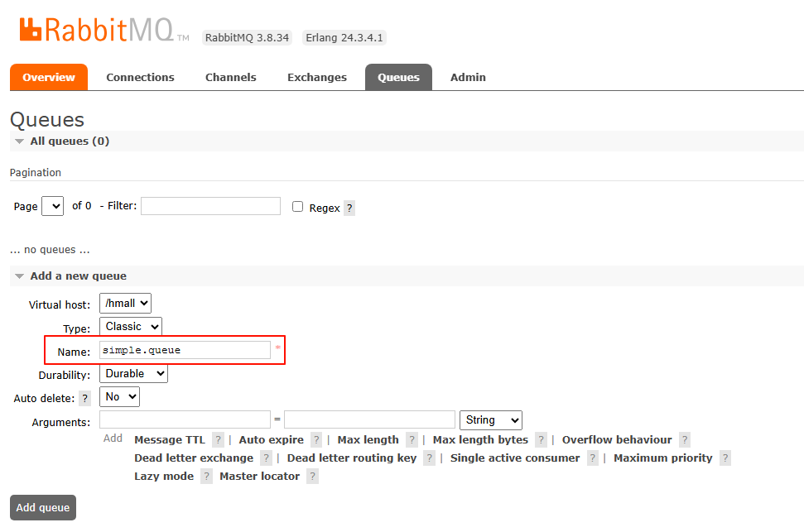The image size is (804, 532).
Task: Open help icon next to Overflow behaviour
Action: coord(685,439)
